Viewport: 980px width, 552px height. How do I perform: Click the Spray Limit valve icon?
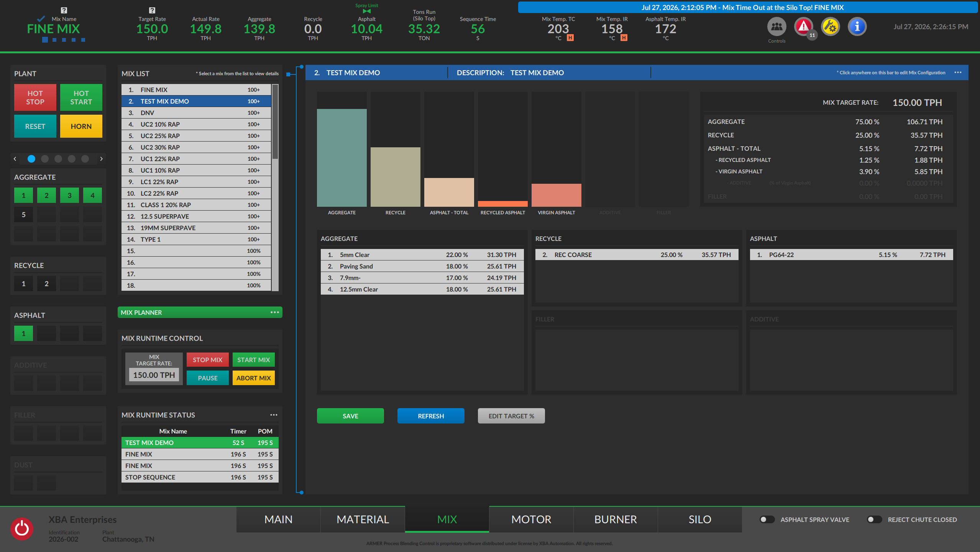[367, 11]
